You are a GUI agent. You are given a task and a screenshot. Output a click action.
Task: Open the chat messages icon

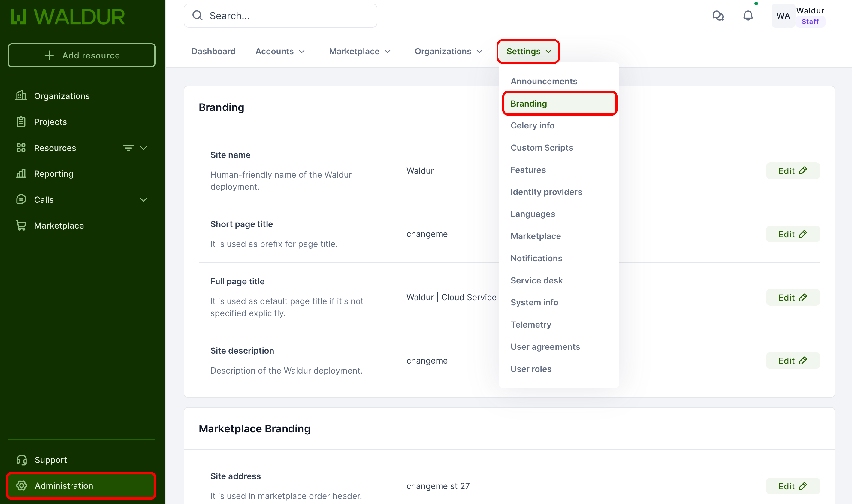718,16
